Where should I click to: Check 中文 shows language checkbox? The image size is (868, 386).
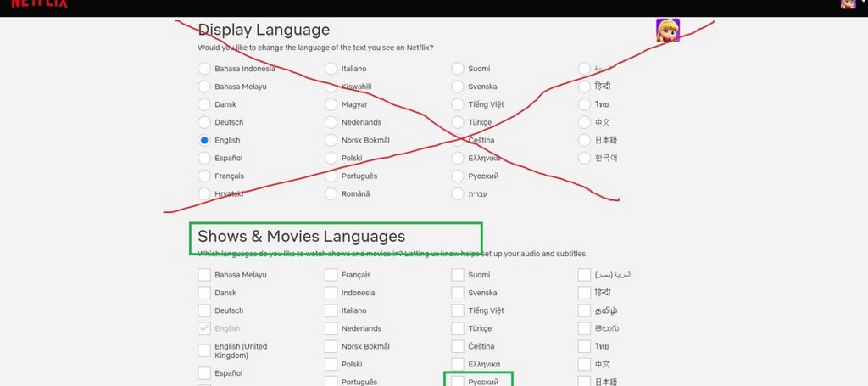pos(584,364)
